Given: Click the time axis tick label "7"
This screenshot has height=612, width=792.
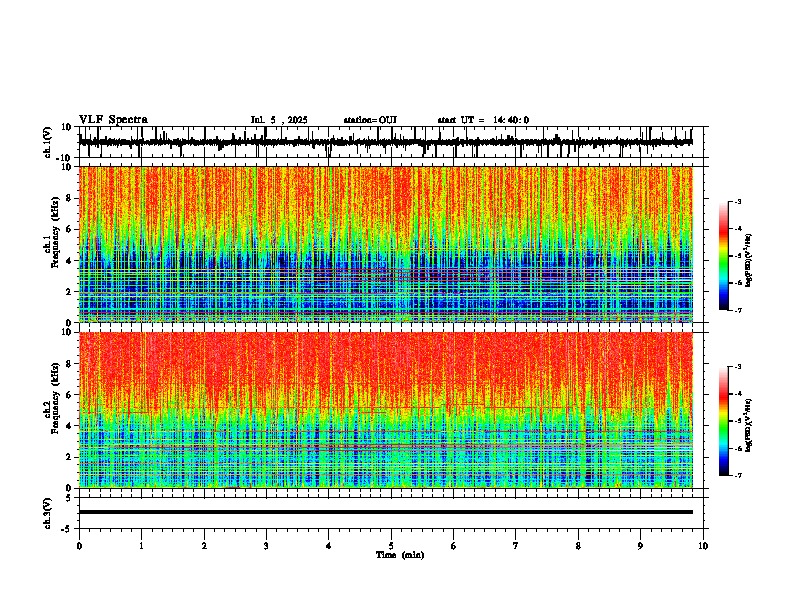Looking at the screenshot, I should point(516,546).
